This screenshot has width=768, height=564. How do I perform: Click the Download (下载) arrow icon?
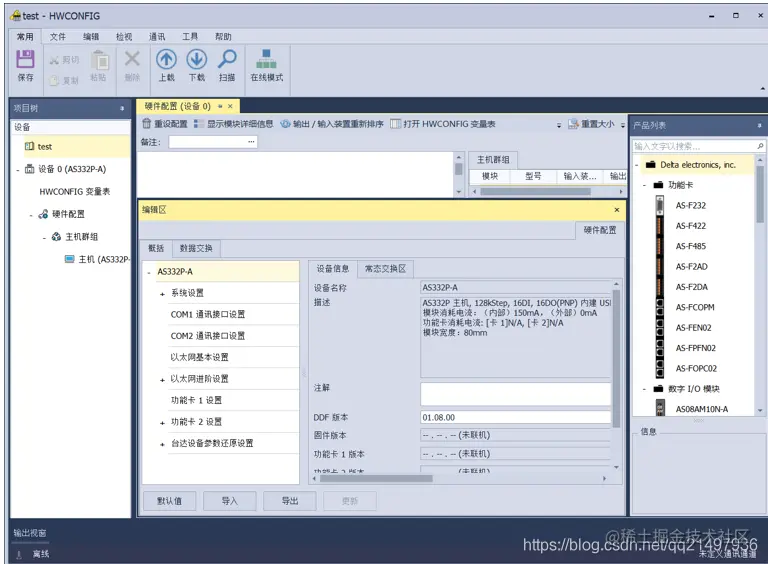point(197,59)
